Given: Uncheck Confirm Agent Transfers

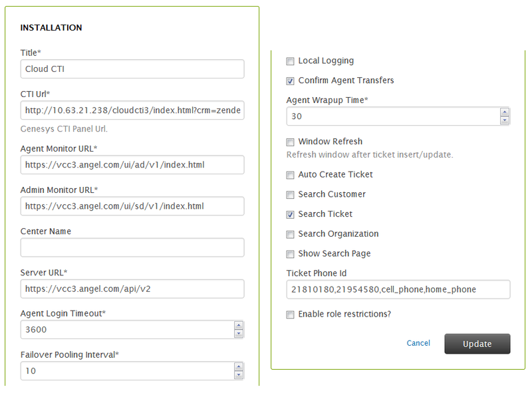Looking at the screenshot, I should pyautogui.click(x=290, y=81).
